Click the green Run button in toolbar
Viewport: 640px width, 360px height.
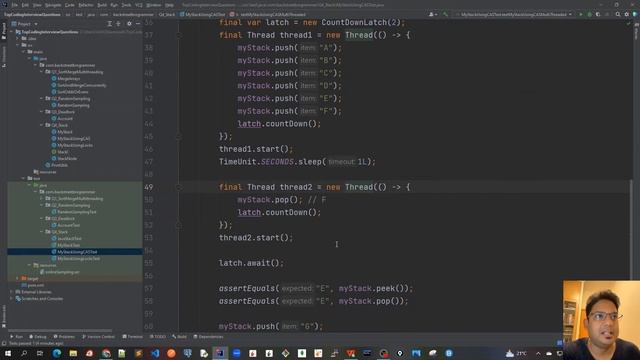tap(581, 14)
